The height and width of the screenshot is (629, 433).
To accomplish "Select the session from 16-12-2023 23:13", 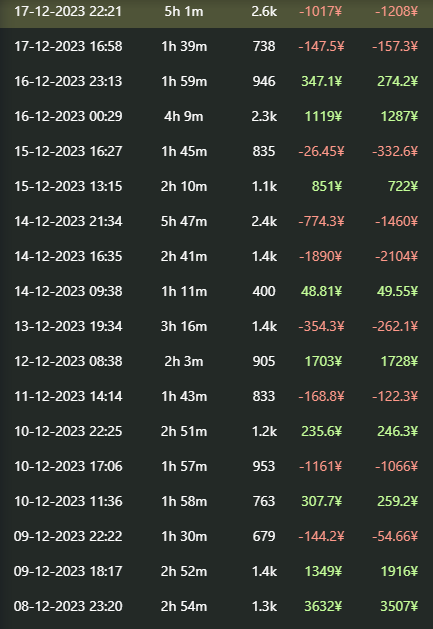I will [x=216, y=81].
